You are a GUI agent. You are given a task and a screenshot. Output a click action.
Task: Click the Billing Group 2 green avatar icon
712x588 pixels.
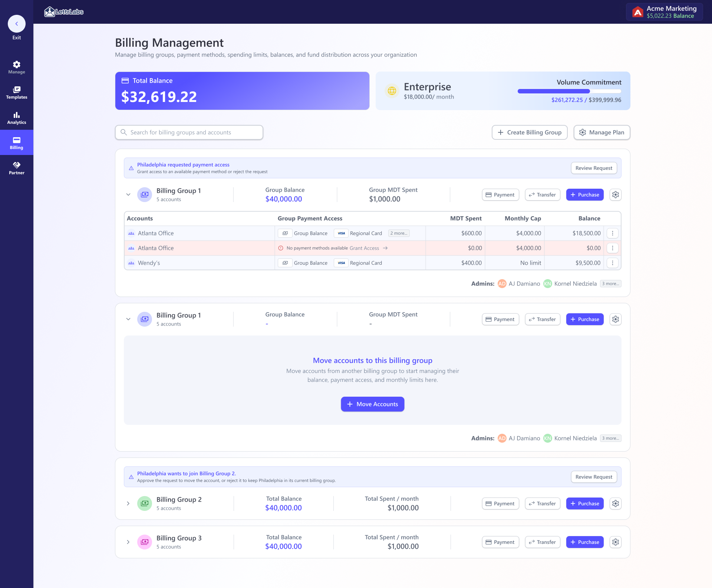click(145, 503)
